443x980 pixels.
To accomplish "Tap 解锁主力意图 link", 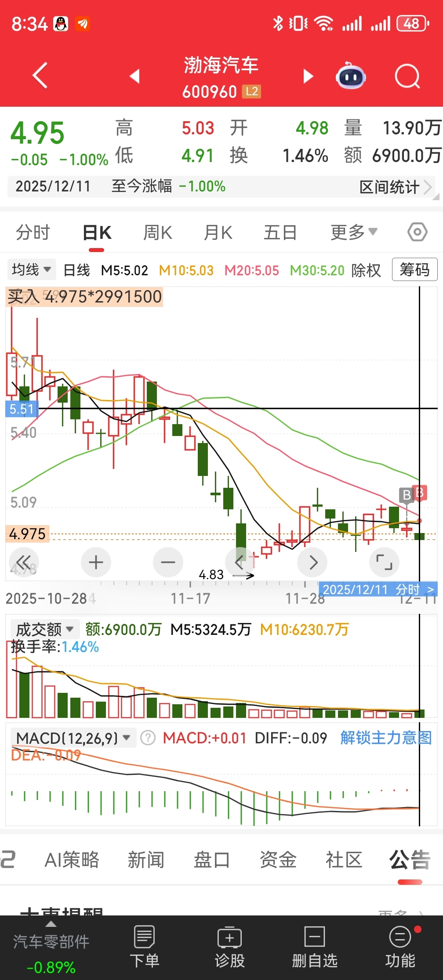I will (386, 738).
